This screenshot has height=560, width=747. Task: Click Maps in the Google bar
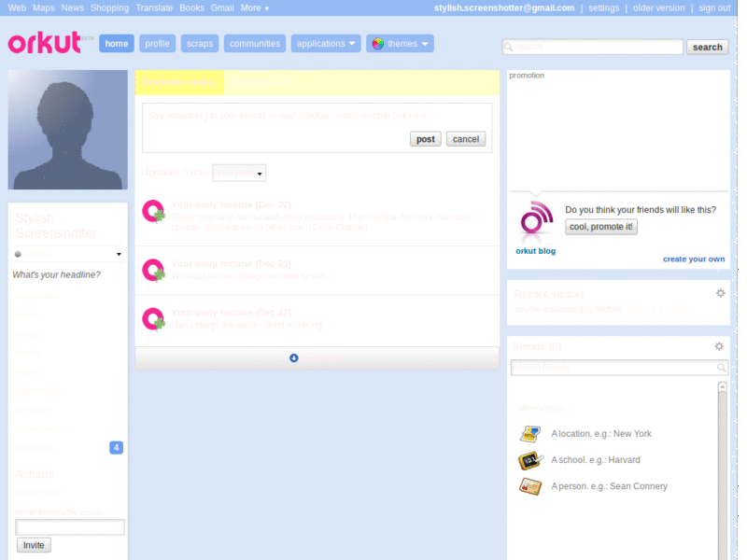click(43, 7)
